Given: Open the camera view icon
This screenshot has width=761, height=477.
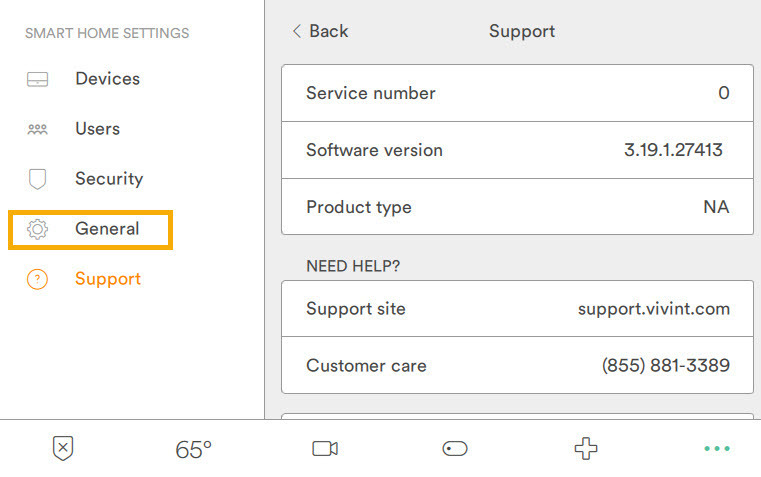Looking at the screenshot, I should pos(325,448).
